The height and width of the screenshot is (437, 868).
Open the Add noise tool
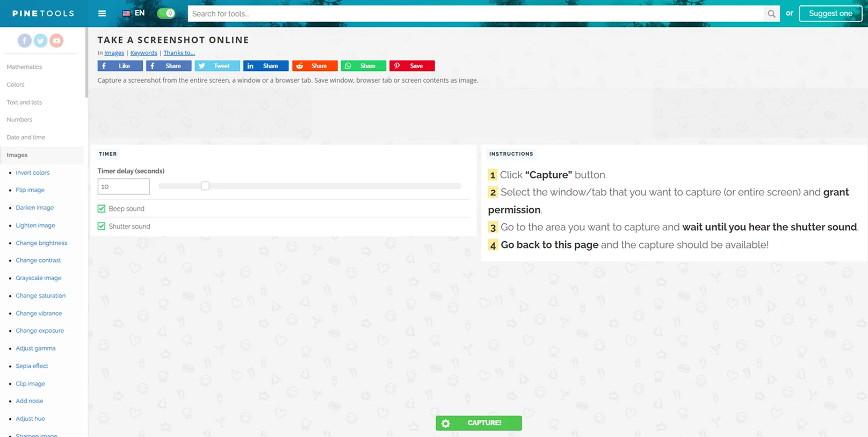[x=30, y=401]
